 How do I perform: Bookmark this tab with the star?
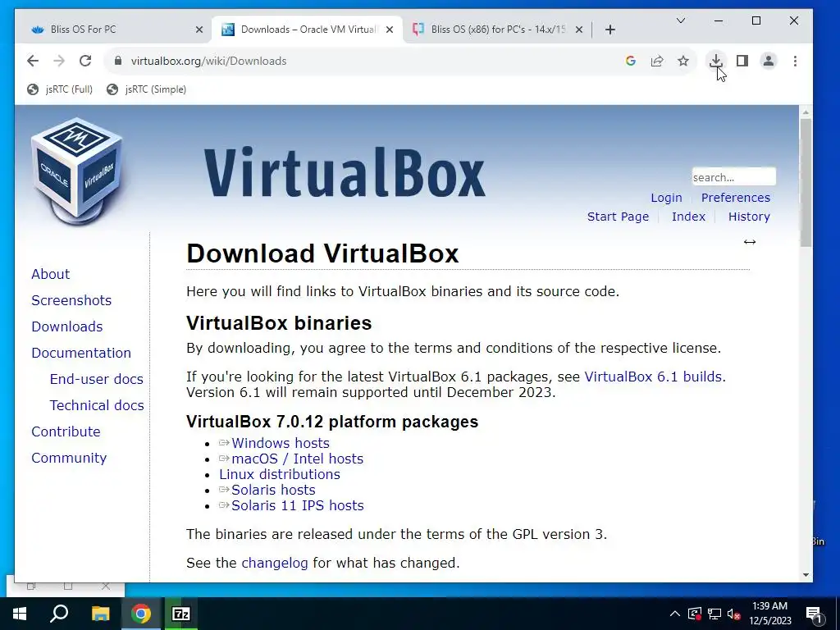click(x=683, y=61)
